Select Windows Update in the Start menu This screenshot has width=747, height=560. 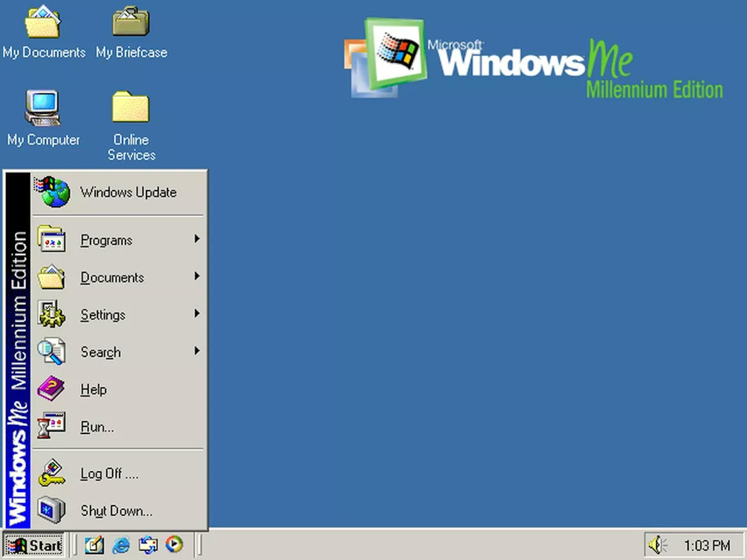point(128,192)
